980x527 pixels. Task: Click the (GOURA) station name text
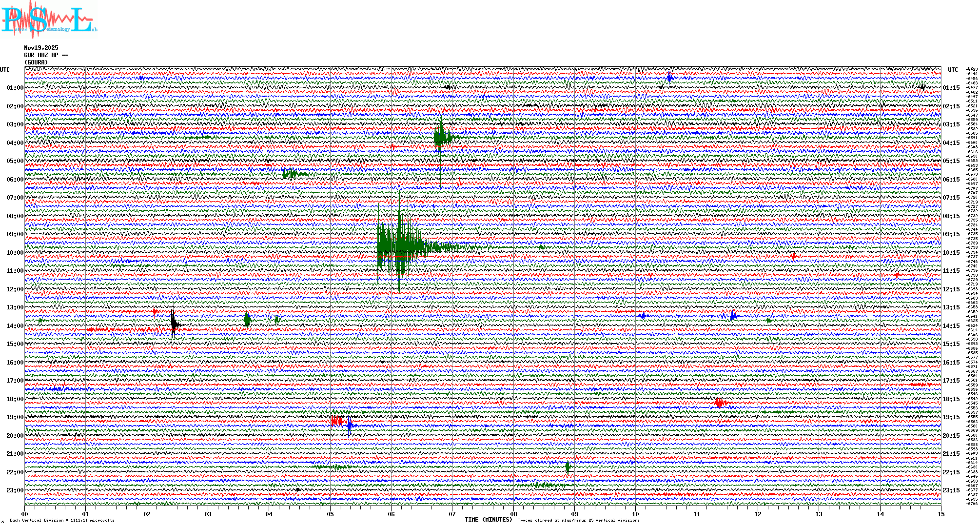click(36, 62)
